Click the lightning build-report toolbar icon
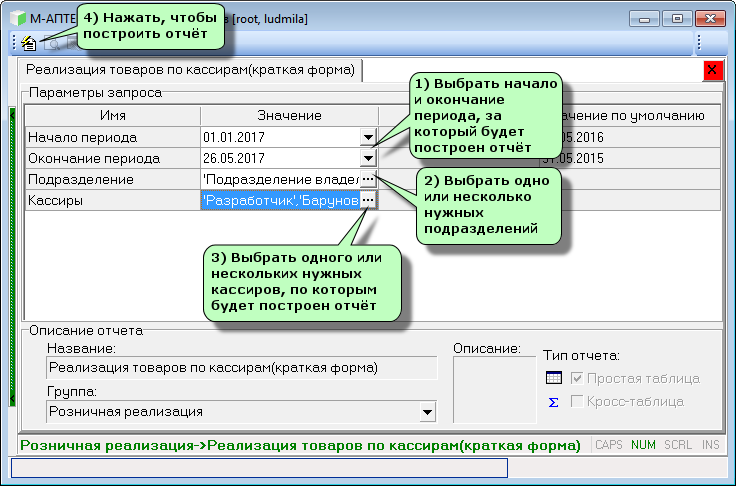736x486 pixels. pyautogui.click(x=29, y=43)
